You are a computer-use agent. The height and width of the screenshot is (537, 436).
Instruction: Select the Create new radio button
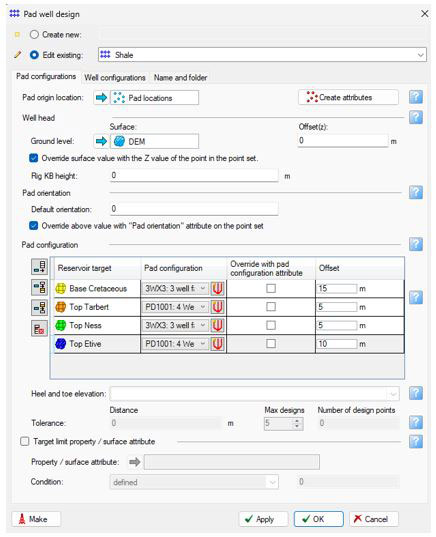tap(34, 35)
